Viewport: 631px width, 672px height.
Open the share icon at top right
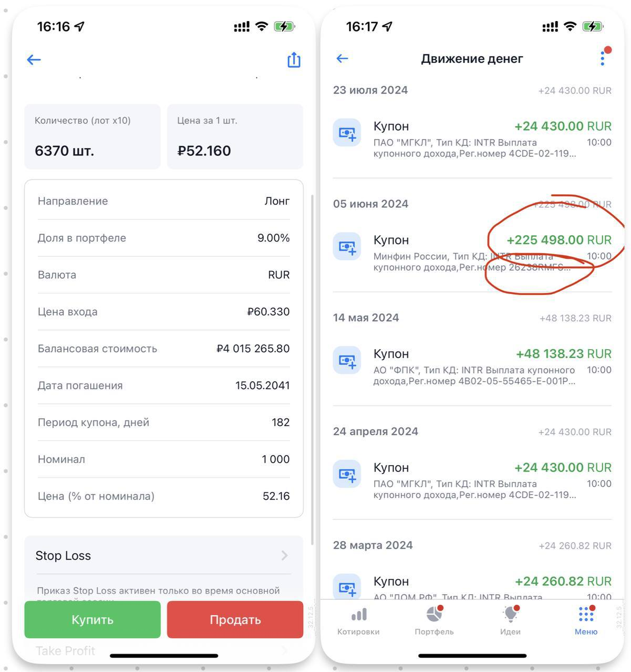294,60
